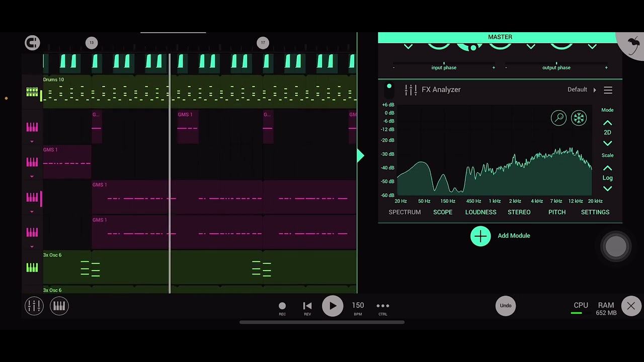Expand the fourth pink GMS track arrow
Screen dimensions: 644x362
pos(32,247)
